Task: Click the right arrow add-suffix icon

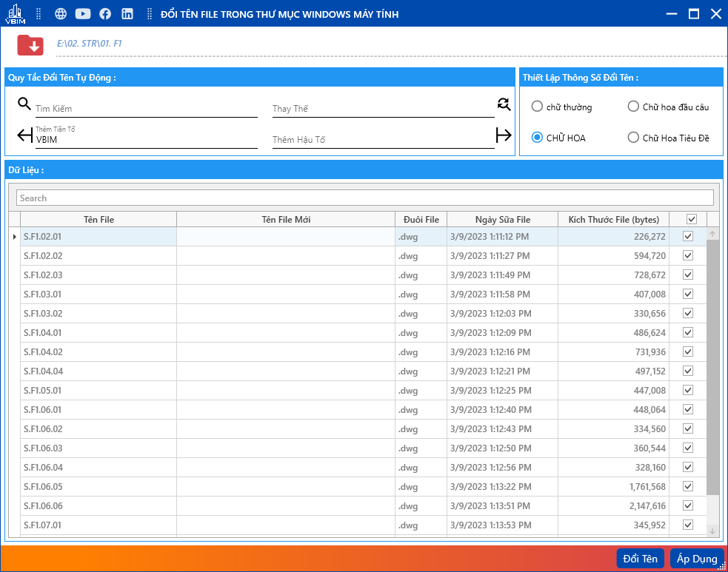Action: pyautogui.click(x=504, y=135)
